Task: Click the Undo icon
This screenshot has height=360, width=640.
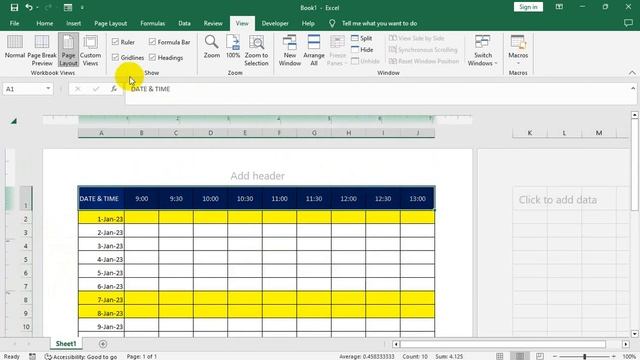Action: click(29, 7)
